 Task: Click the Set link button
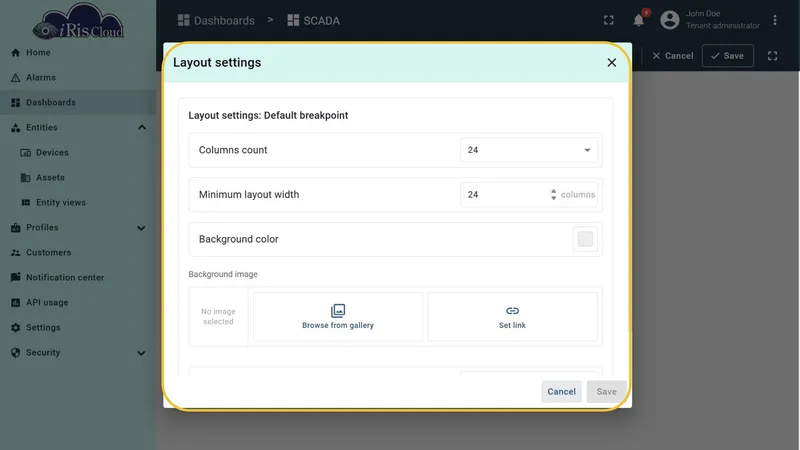(x=512, y=317)
